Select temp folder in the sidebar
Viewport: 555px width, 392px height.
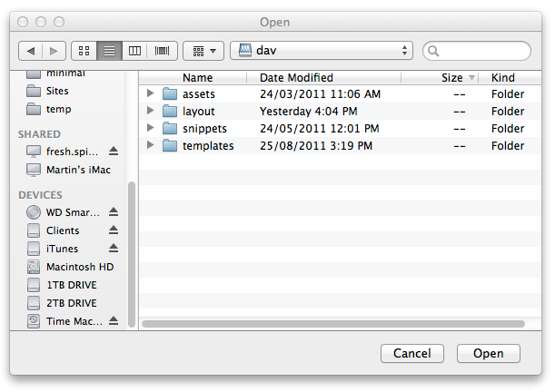67,109
